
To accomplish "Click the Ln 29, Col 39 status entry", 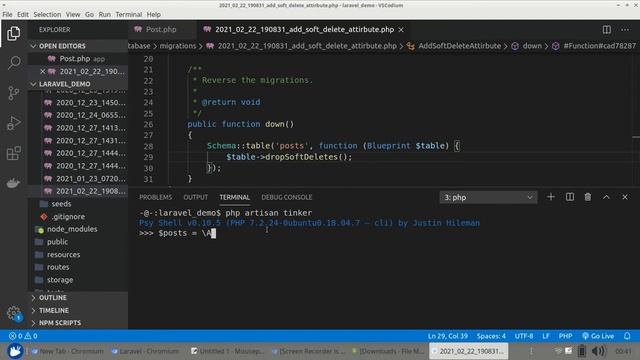I will 448,336.
